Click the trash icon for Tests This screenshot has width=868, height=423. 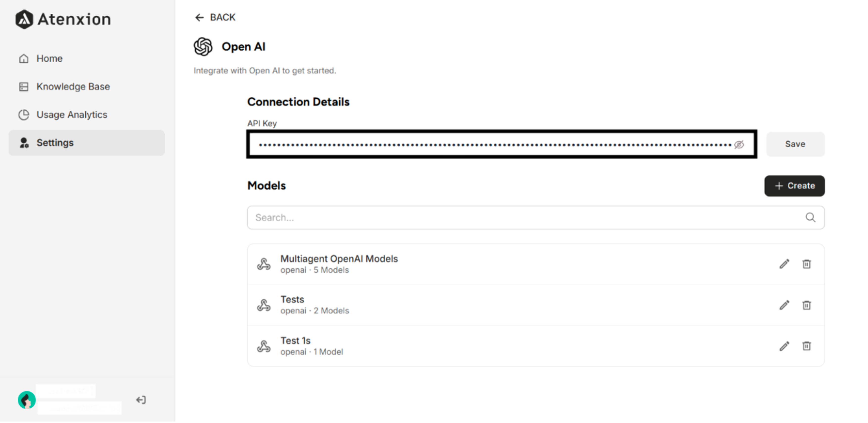[x=806, y=305]
